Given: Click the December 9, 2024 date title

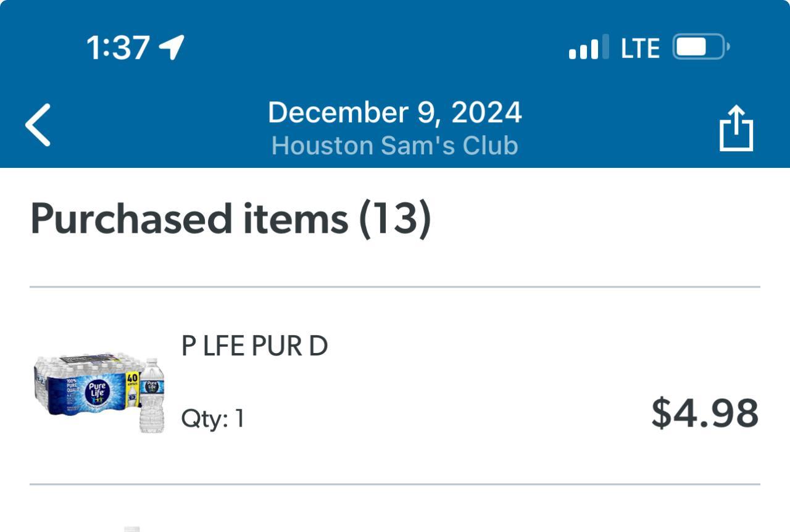Looking at the screenshot, I should tap(395, 112).
